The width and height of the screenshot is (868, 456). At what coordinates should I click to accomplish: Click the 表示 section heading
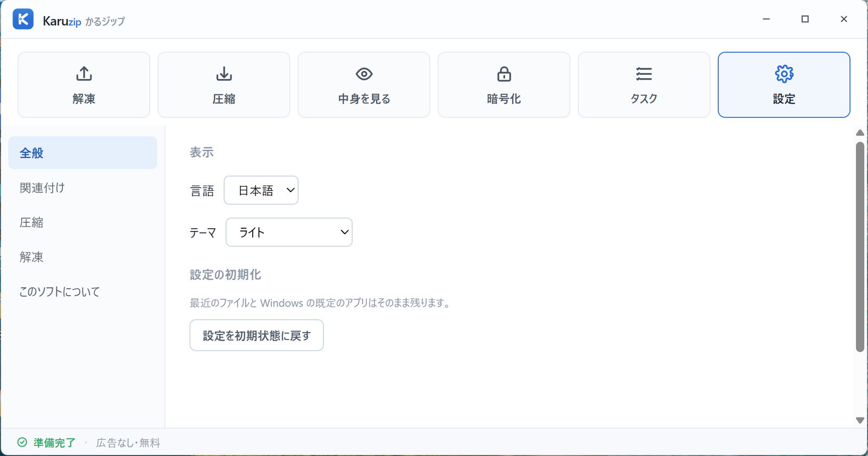click(201, 152)
